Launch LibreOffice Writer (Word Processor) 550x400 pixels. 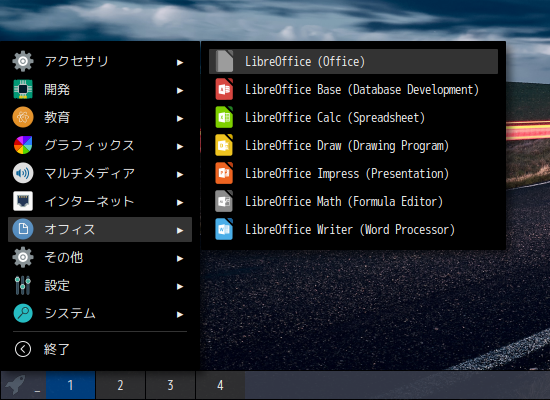(x=353, y=229)
